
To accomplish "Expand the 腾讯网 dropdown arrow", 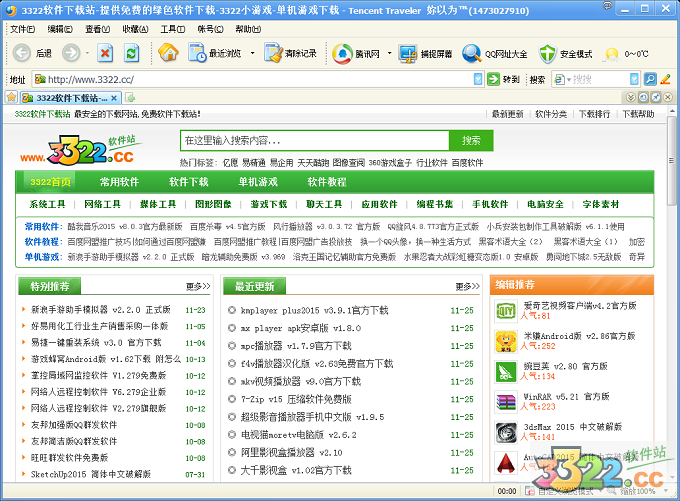I will point(385,53).
